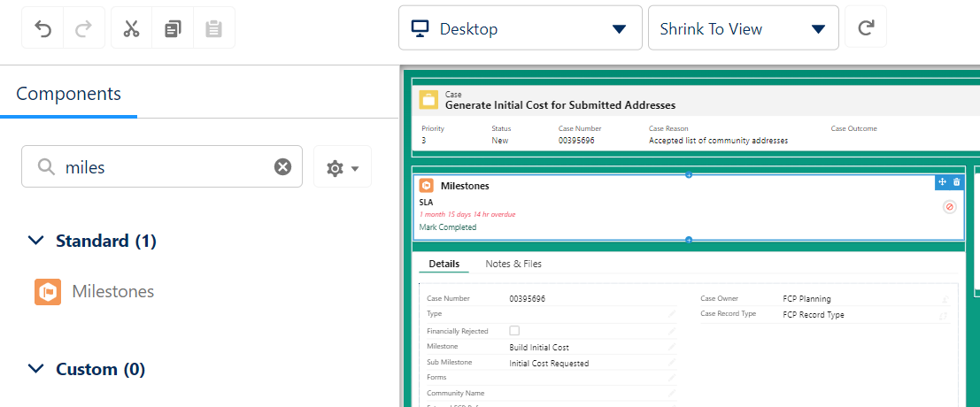980x407 pixels.
Task: Redo the last undone change
Action: pos(84,28)
